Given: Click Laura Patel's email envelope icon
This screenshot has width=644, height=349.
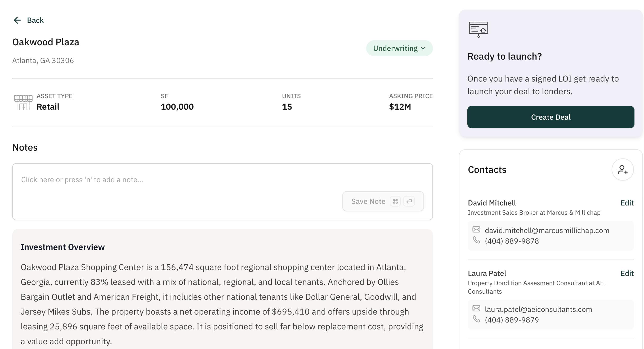Looking at the screenshot, I should coord(476,308).
